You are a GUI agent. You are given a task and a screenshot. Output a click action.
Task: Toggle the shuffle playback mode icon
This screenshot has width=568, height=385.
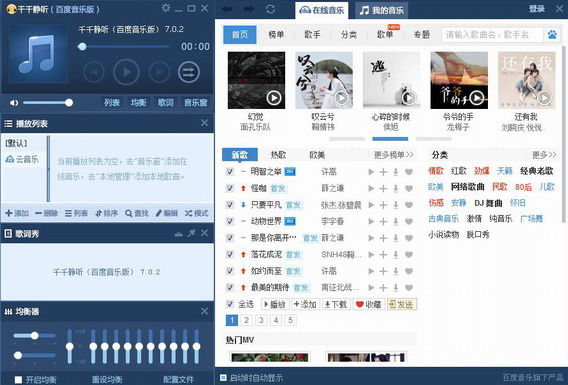(189, 72)
